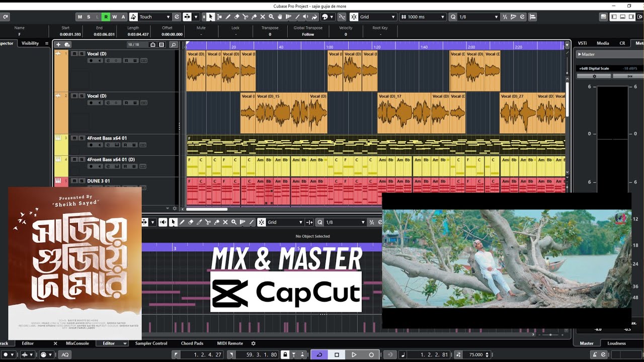Viewport: 644px width, 362px height.
Task: Switch to the CR tab
Action: 622,43
